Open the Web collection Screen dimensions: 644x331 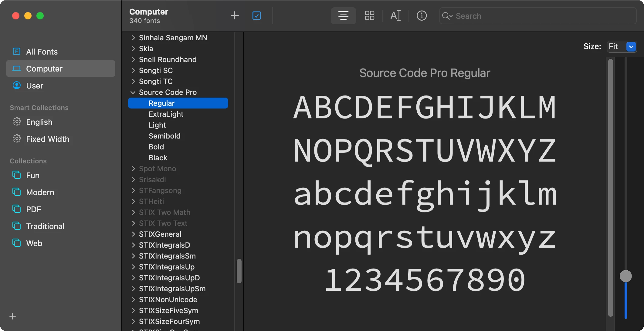pos(34,243)
